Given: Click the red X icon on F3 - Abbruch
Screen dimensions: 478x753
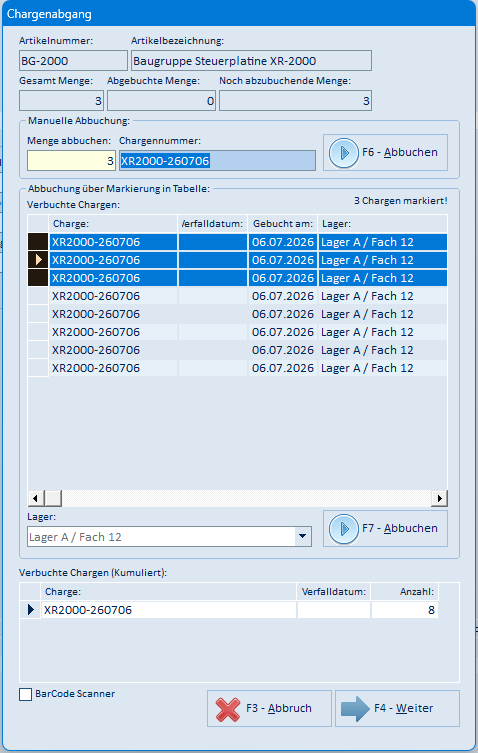Looking at the screenshot, I should (x=228, y=709).
